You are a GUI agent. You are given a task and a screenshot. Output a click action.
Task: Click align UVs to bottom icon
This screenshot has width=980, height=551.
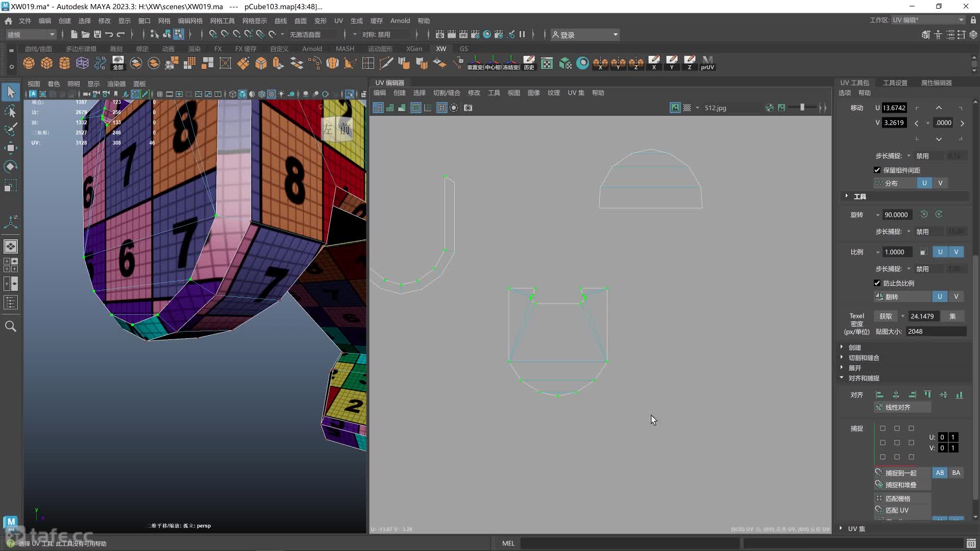tap(959, 394)
